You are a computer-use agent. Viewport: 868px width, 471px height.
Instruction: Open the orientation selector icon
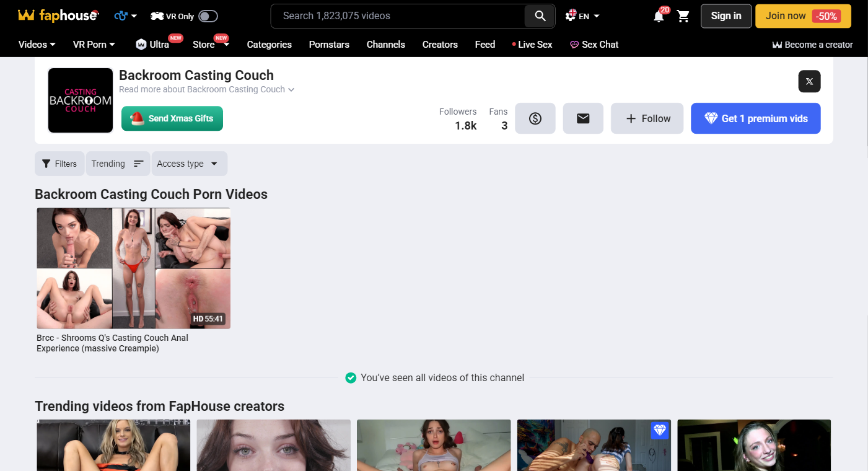pyautogui.click(x=121, y=16)
